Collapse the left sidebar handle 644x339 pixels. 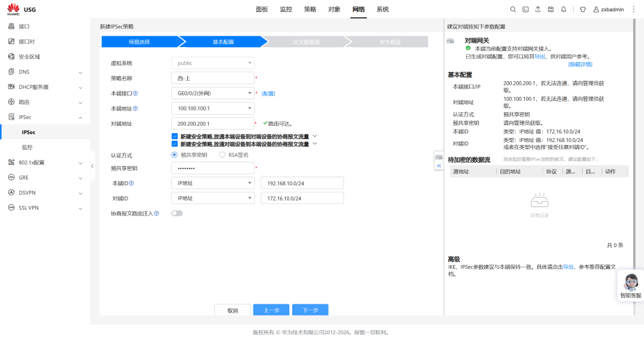92,166
